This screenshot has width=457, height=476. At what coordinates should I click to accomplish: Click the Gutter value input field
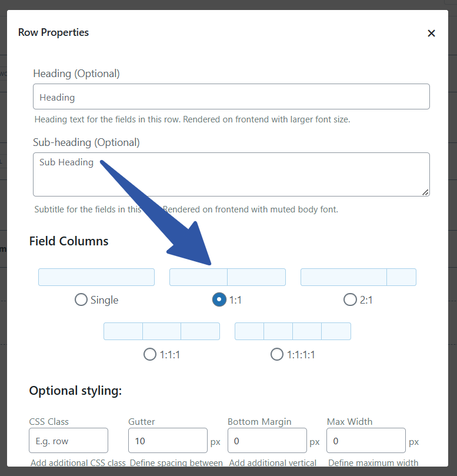tap(168, 441)
